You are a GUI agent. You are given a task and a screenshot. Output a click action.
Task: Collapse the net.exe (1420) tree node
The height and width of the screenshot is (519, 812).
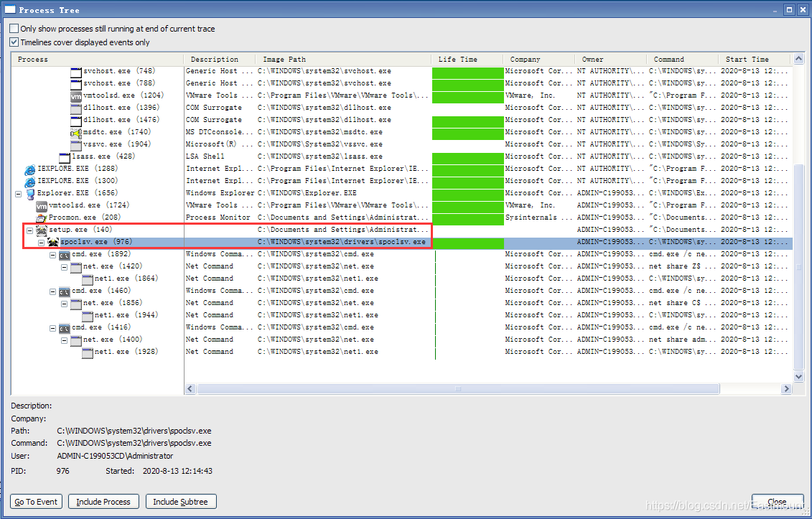[64, 267]
